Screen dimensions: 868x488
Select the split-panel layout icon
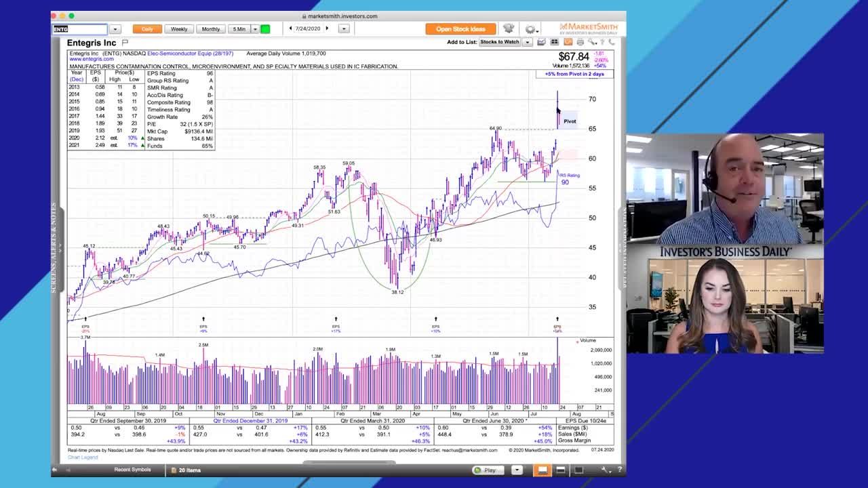point(560,470)
